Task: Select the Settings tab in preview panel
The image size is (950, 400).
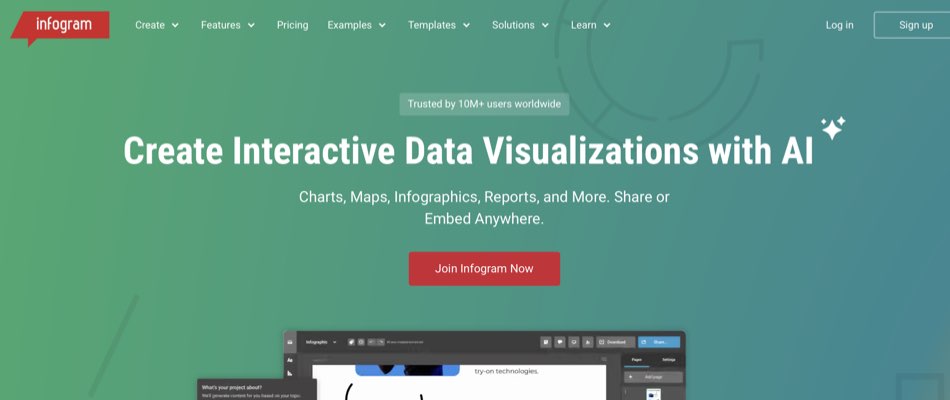Action: [x=667, y=359]
